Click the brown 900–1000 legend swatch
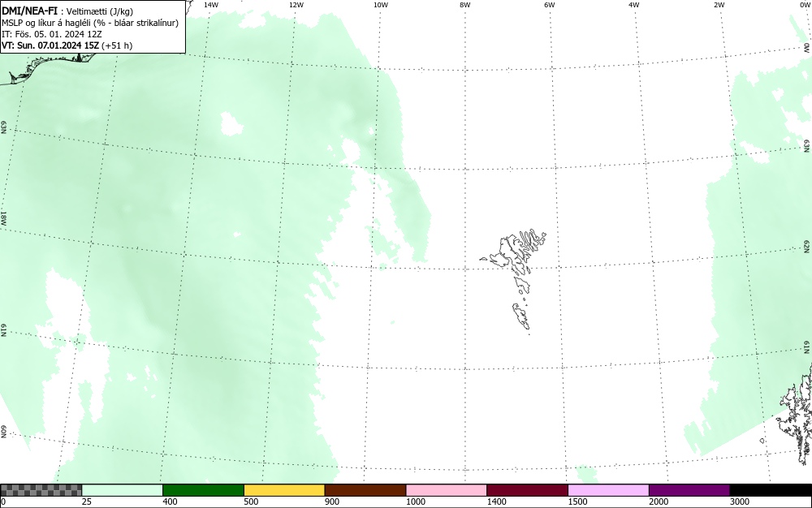Screen dimensions: 812x508 point(365,490)
